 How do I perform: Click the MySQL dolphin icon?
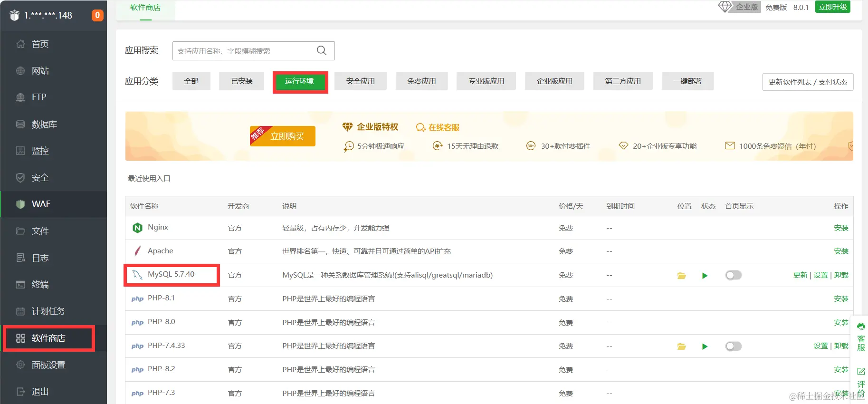137,275
